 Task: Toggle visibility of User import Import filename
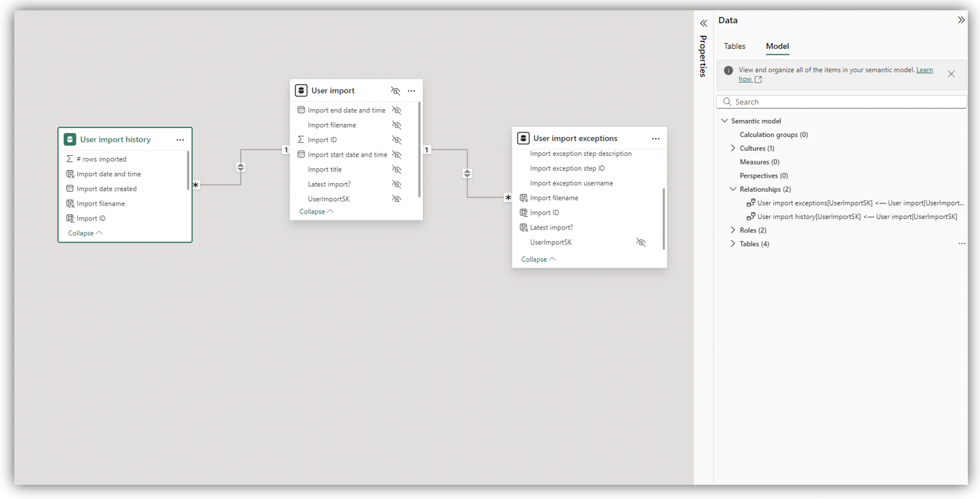click(397, 125)
